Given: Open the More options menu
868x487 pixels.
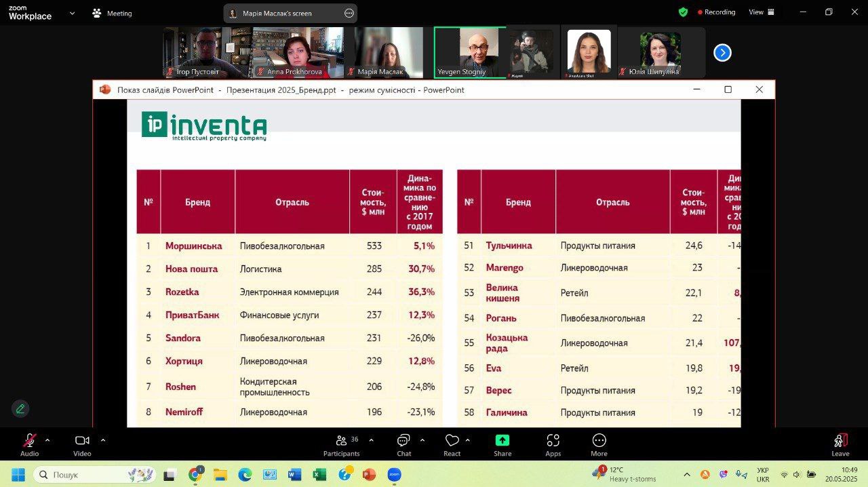Looking at the screenshot, I should click(x=599, y=445).
